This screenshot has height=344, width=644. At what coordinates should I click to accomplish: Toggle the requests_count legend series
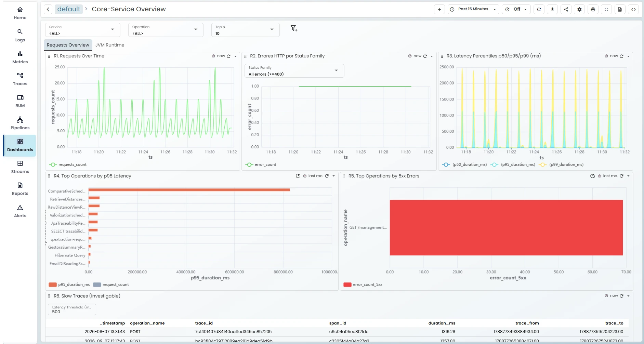(x=68, y=164)
